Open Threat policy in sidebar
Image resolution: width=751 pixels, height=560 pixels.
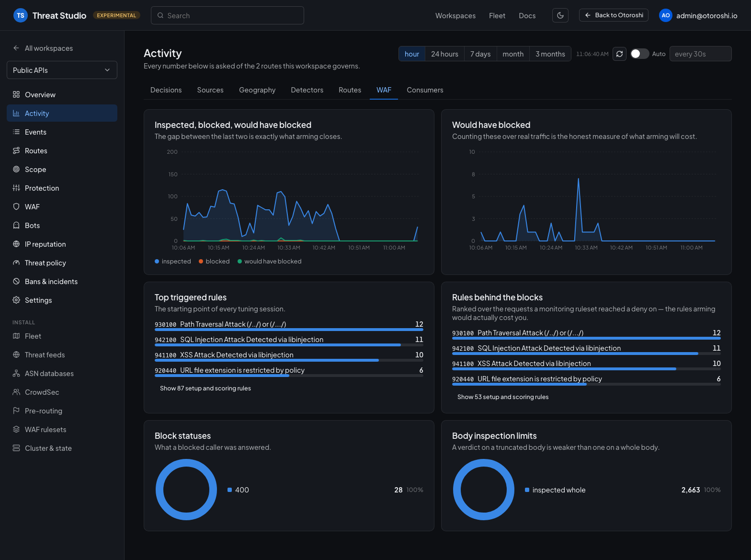[62, 263]
